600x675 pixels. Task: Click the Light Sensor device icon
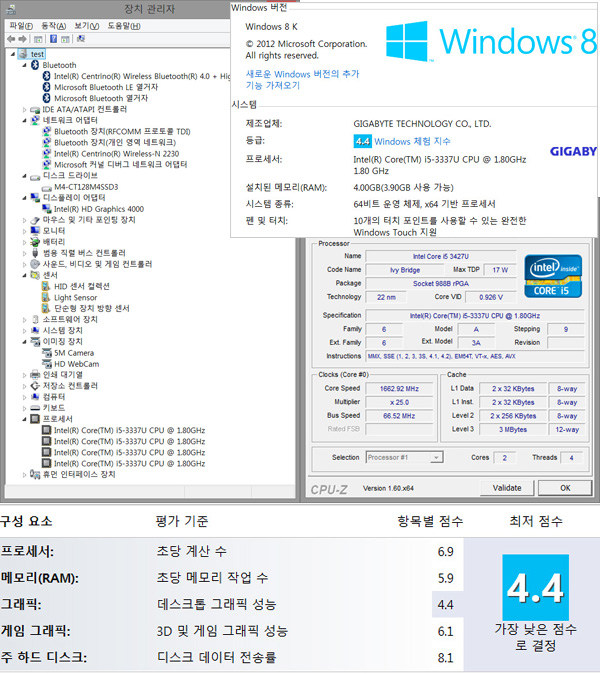tap(46, 297)
